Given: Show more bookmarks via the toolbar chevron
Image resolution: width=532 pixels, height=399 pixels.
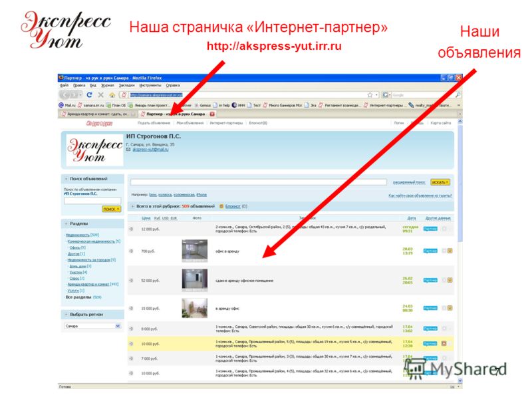Looking at the screenshot, I should coord(459,105).
